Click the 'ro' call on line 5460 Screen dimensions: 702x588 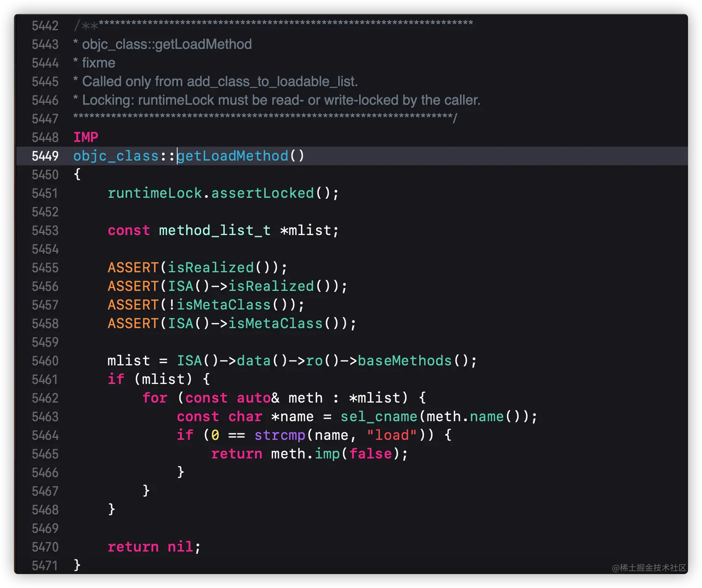pyautogui.click(x=314, y=361)
